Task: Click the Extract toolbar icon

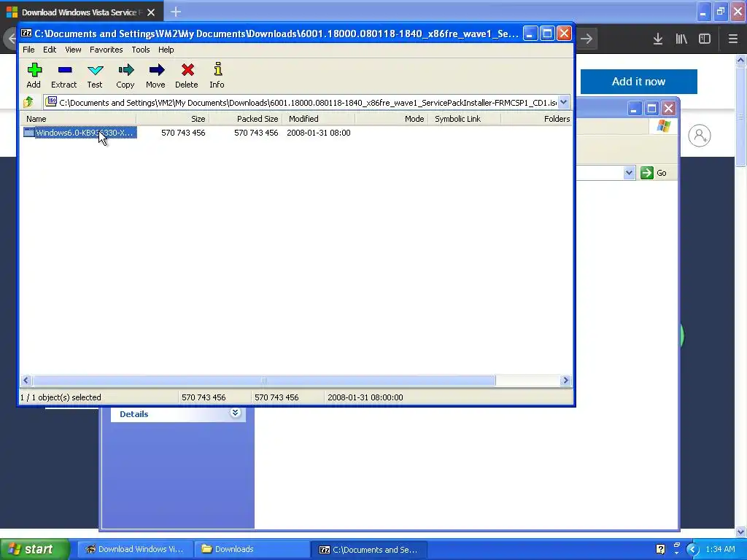Action: [x=64, y=75]
